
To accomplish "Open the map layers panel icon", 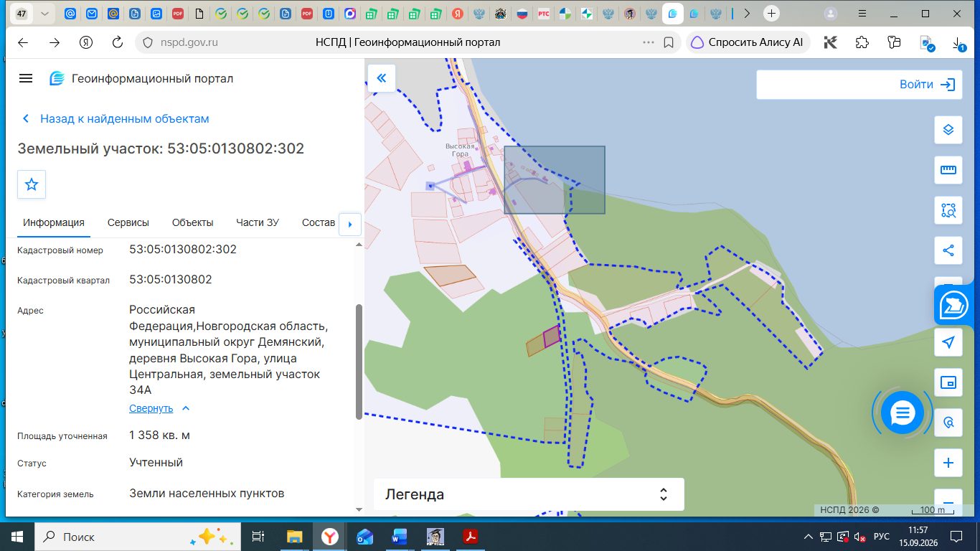I will pyautogui.click(x=948, y=130).
